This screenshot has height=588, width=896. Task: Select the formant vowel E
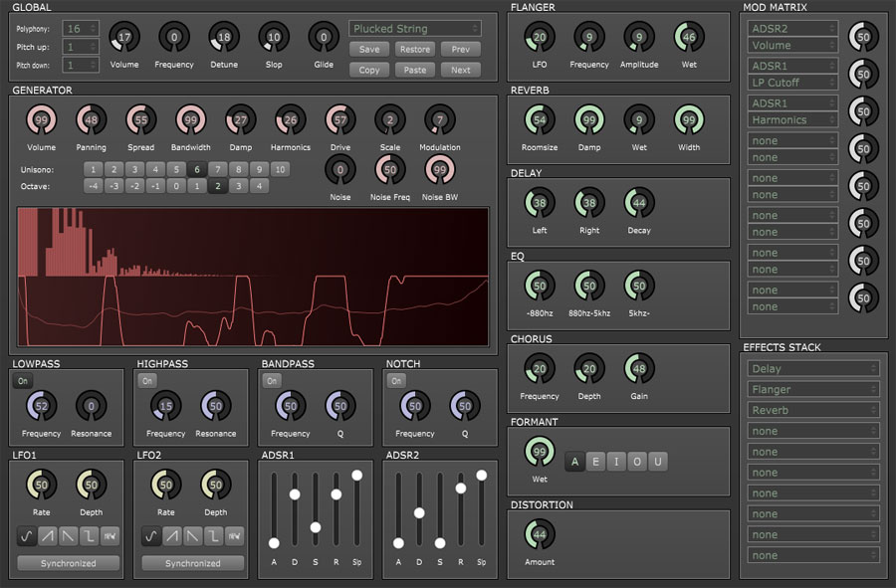pos(594,462)
